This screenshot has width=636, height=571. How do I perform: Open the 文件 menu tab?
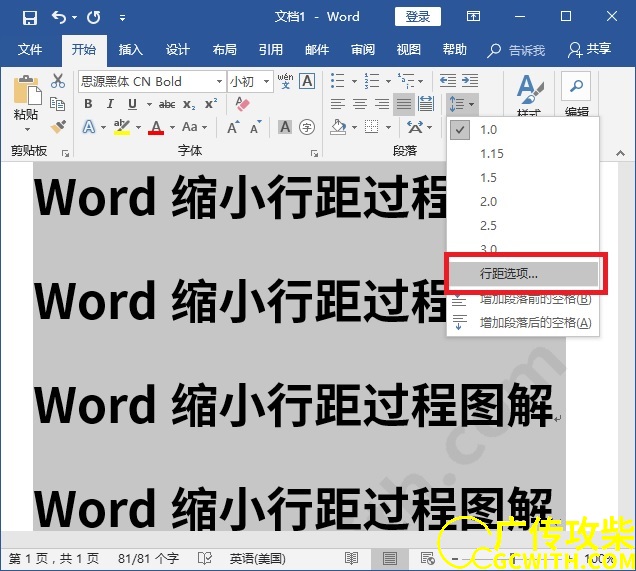click(x=30, y=49)
